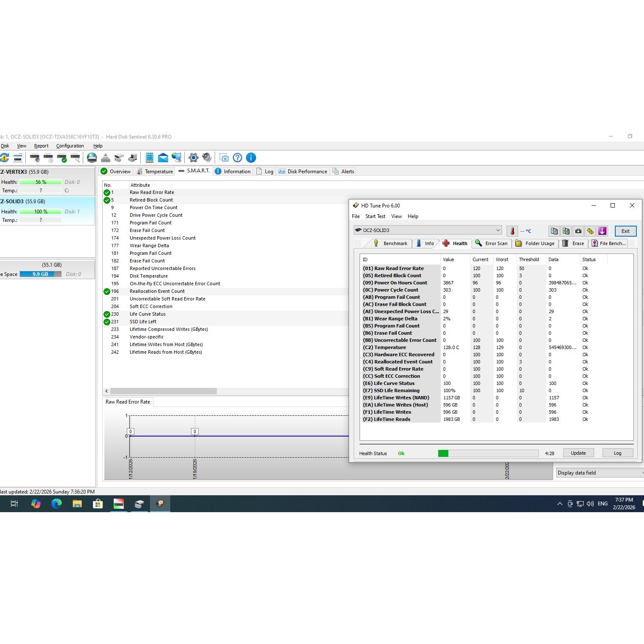Click the speaker sound icon in Sentinel toolbar
The height and width of the screenshot is (644, 644).
click(207, 158)
